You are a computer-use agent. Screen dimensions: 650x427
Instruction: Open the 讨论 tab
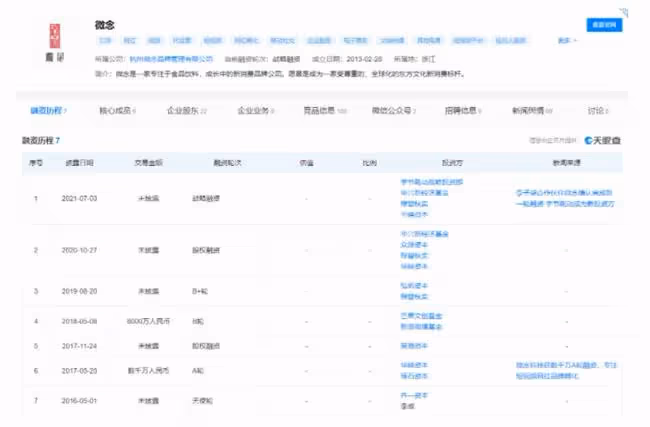point(598,110)
